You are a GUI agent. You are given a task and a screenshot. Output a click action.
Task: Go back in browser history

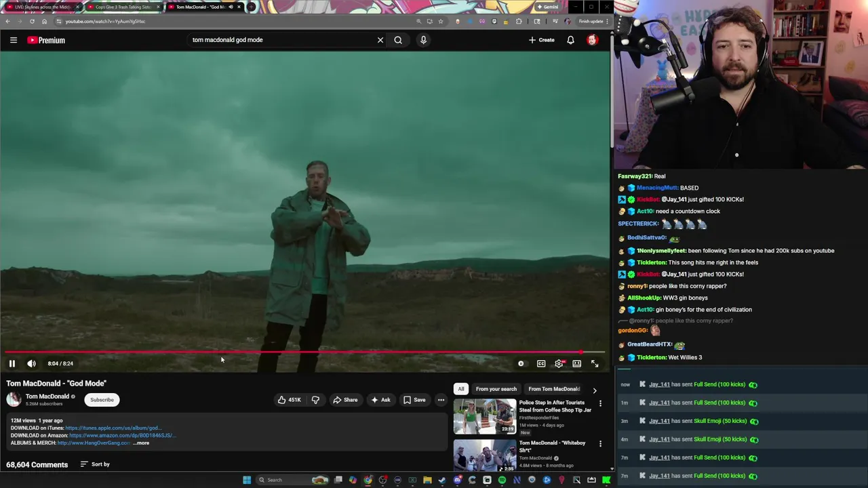tap(7, 21)
